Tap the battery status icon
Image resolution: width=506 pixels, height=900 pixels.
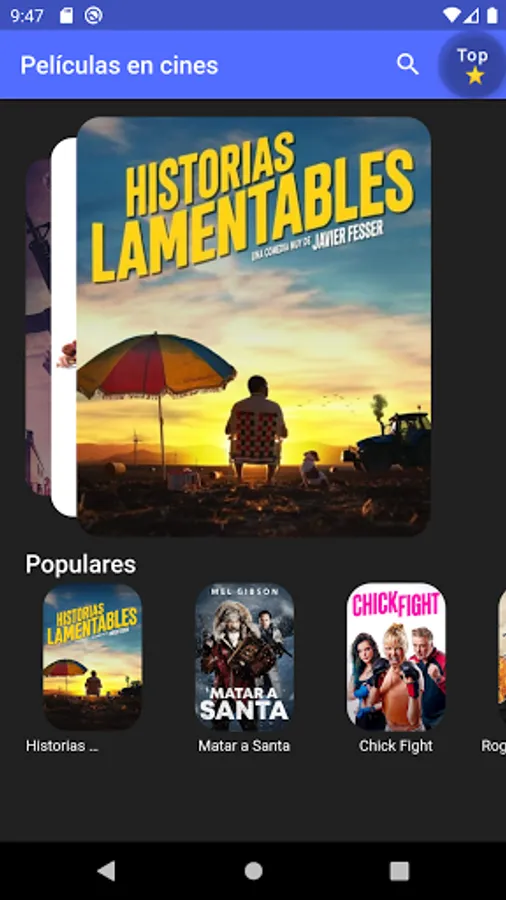pyautogui.click(x=492, y=15)
